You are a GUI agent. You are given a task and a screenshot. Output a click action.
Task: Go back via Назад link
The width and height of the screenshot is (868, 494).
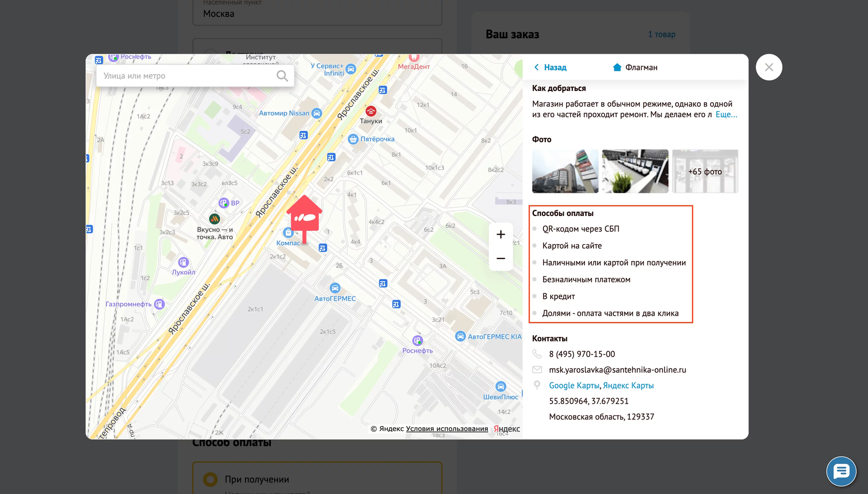click(x=550, y=67)
